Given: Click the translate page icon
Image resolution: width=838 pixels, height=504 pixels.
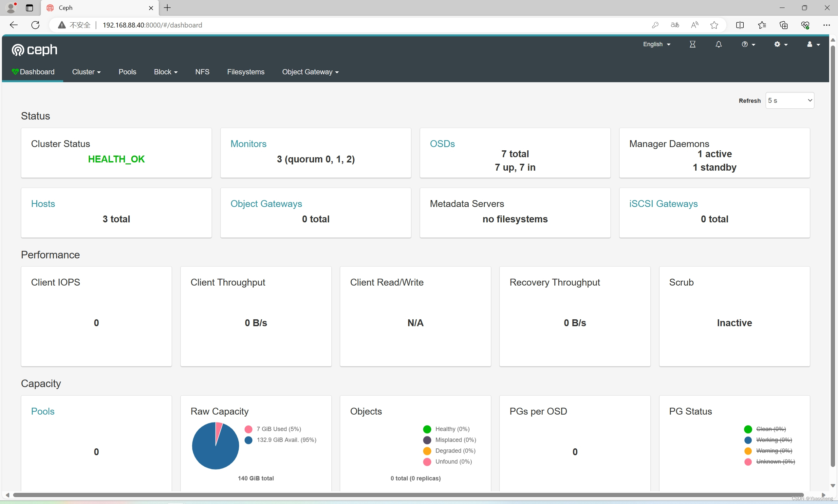Looking at the screenshot, I should tap(675, 25).
